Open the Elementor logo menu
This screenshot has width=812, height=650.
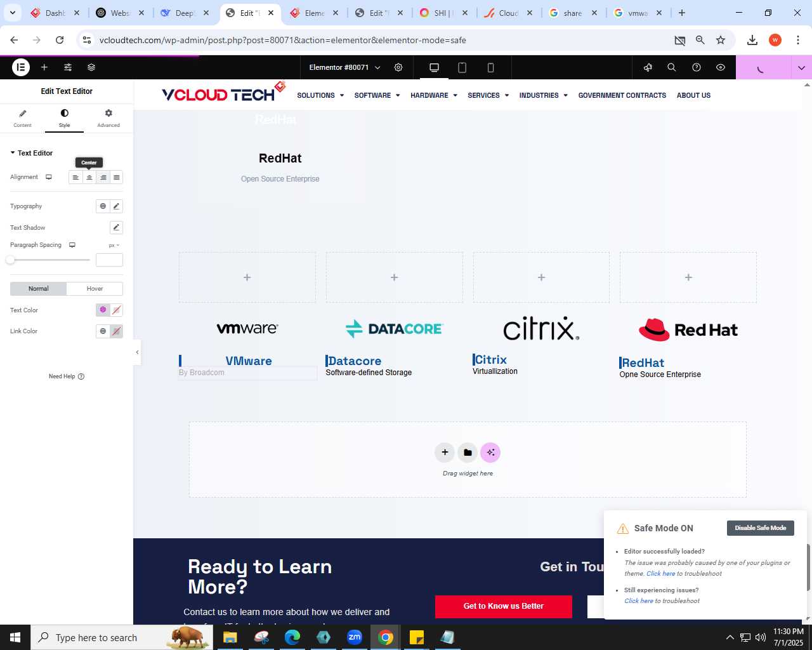tap(21, 67)
